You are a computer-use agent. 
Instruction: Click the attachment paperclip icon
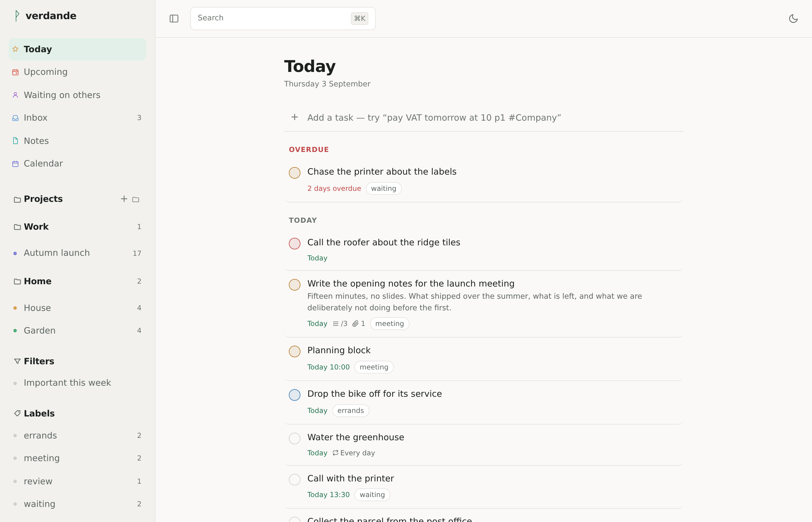coord(355,324)
